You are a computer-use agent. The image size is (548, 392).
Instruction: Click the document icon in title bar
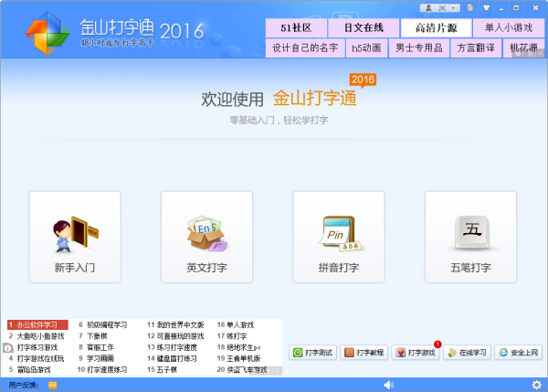coord(470,7)
